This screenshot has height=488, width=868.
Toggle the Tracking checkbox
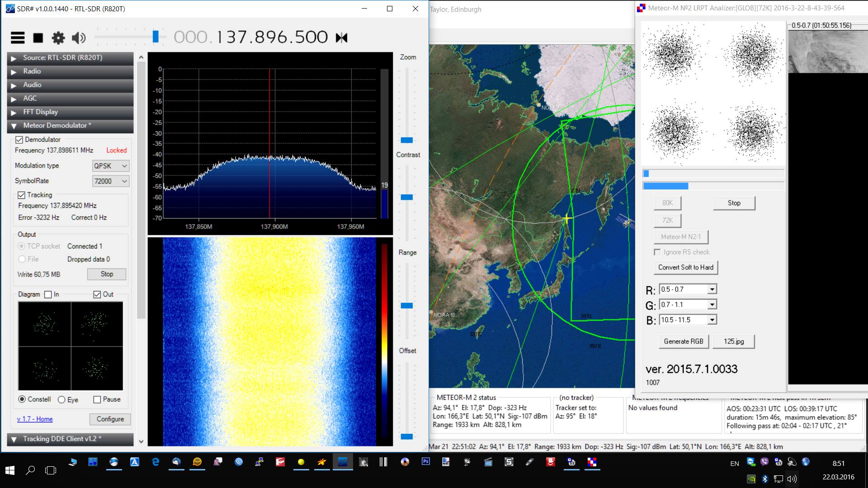(x=21, y=195)
